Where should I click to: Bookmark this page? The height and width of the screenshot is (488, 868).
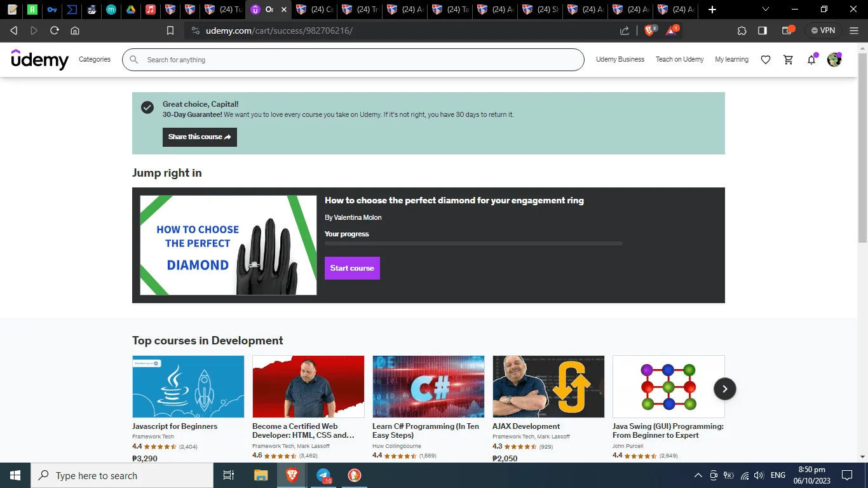170,30
